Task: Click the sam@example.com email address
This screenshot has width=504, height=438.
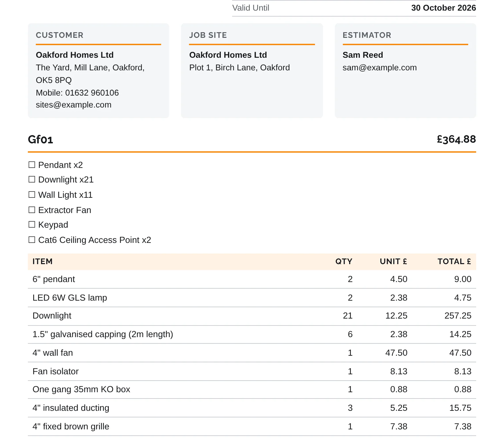Action: tap(380, 68)
